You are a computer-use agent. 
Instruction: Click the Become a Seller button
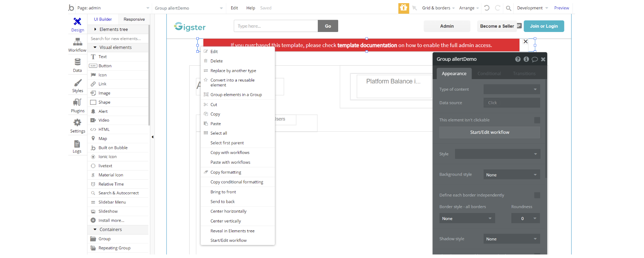coord(497,26)
